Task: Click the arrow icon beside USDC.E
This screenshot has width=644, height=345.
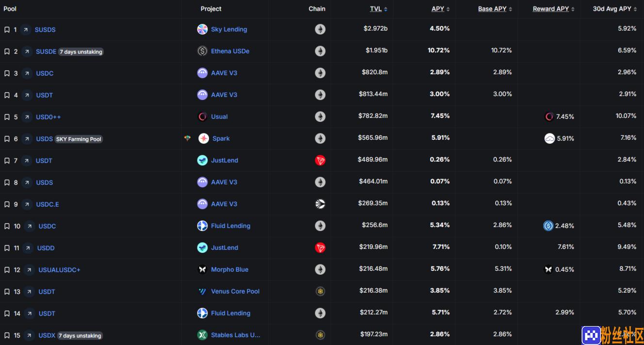Action: 27,204
